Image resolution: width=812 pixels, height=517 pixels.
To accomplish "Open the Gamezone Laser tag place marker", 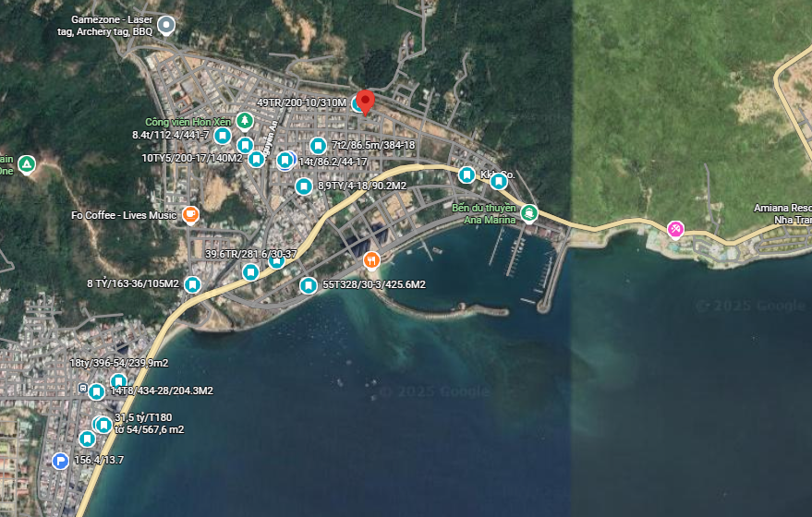I will [x=165, y=25].
